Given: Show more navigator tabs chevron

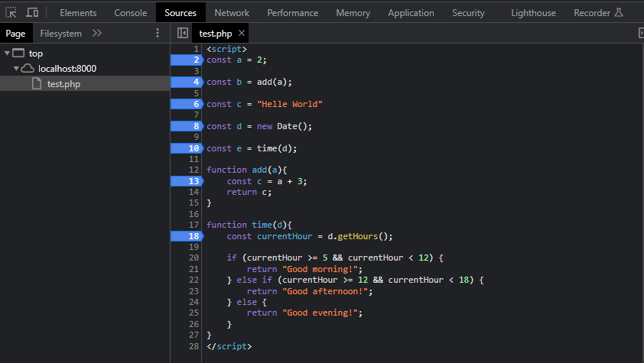Looking at the screenshot, I should tap(96, 33).
